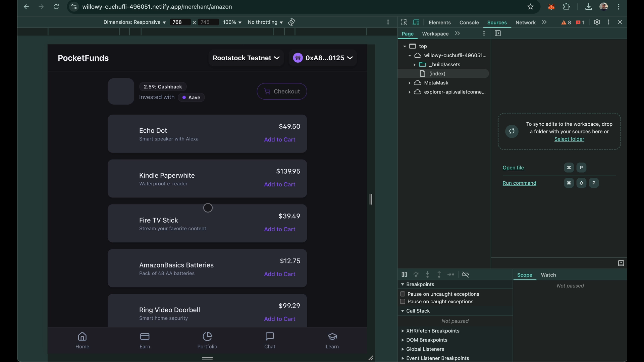Click the debugger Step button
Screen dimensions: 644x362
pyautogui.click(x=451, y=275)
